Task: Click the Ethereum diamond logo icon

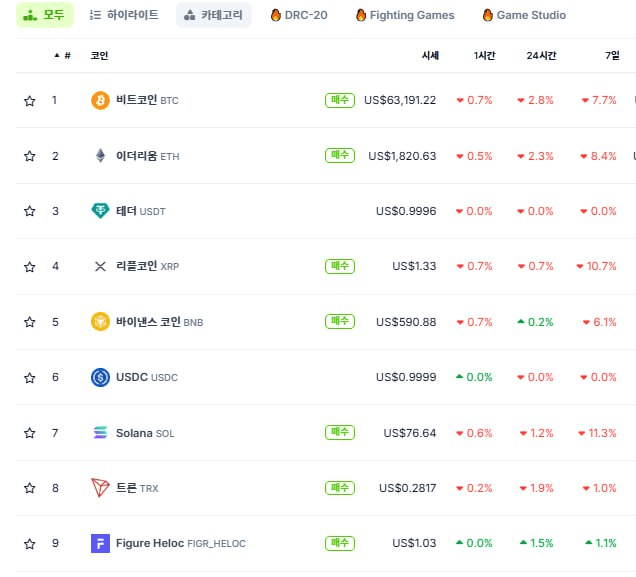Action: (100, 156)
